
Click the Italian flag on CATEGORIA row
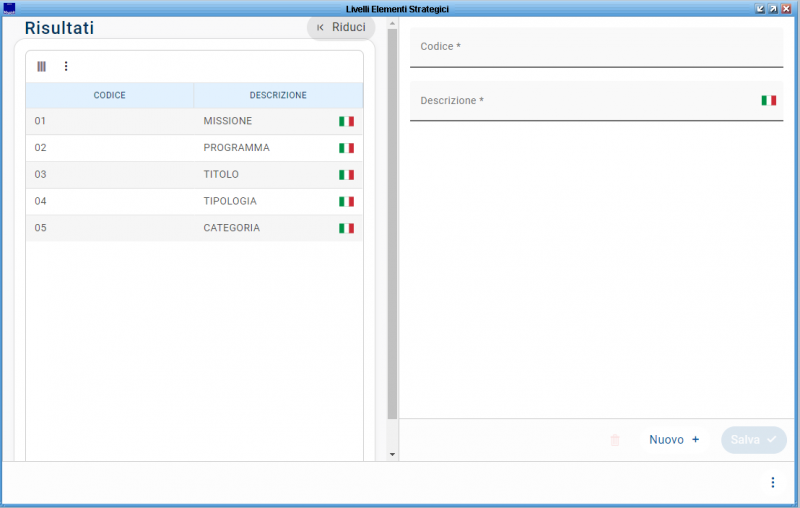(x=346, y=229)
